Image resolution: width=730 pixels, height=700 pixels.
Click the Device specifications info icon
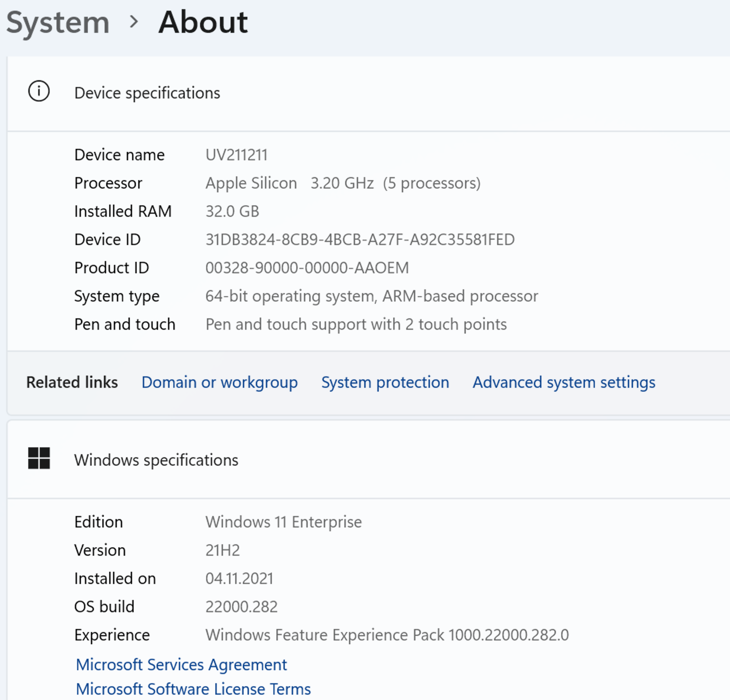click(x=39, y=92)
